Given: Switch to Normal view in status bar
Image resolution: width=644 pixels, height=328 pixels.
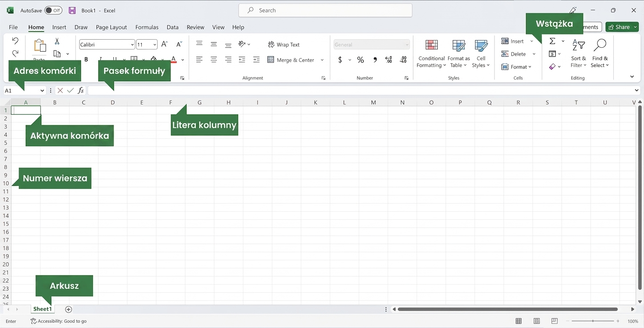Looking at the screenshot, I should (x=518, y=321).
